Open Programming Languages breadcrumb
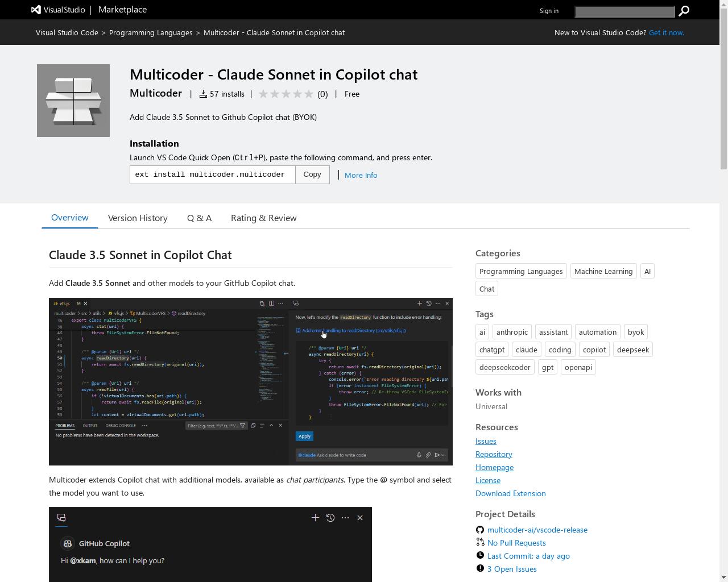The height and width of the screenshot is (582, 728). click(151, 32)
